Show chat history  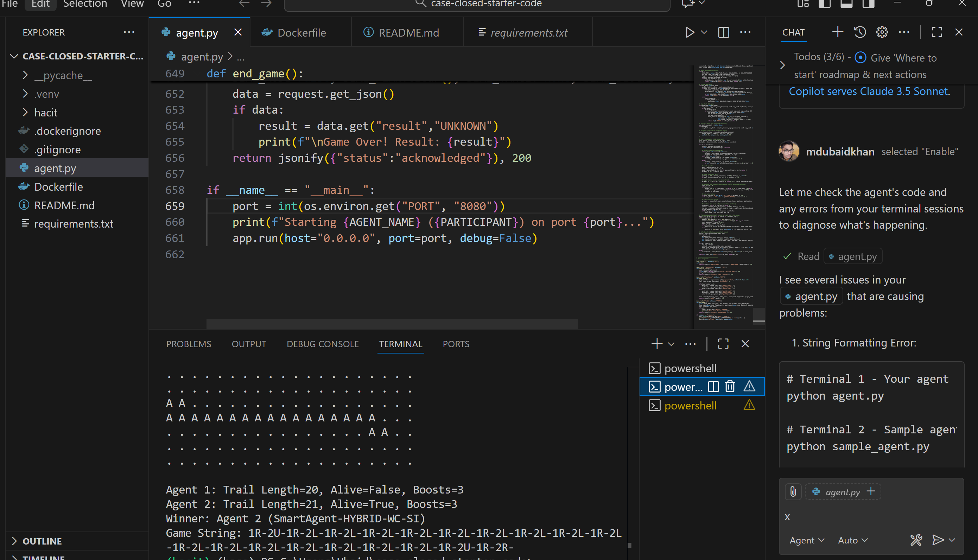pos(859,32)
